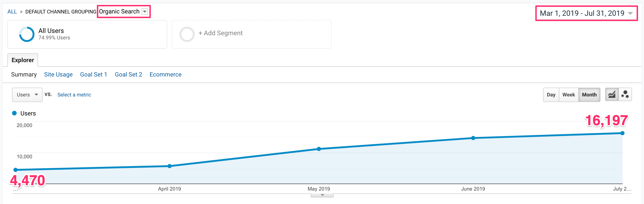
Task: Click the blue Users legend dot
Action: click(15, 113)
